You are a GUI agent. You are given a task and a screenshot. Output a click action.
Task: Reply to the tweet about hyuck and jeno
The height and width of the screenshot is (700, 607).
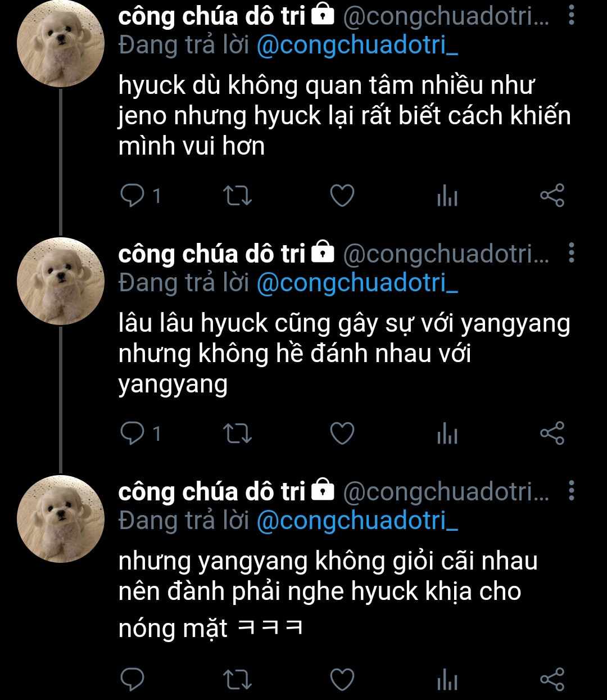(133, 196)
